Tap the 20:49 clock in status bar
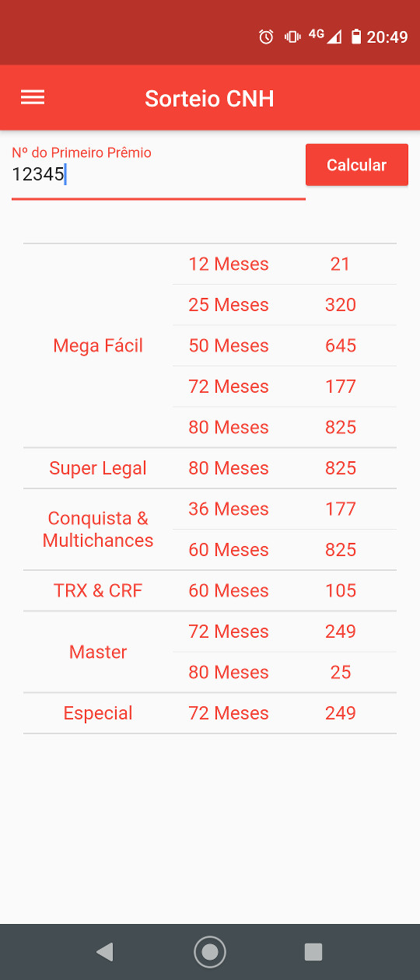The image size is (420, 980). point(387,37)
